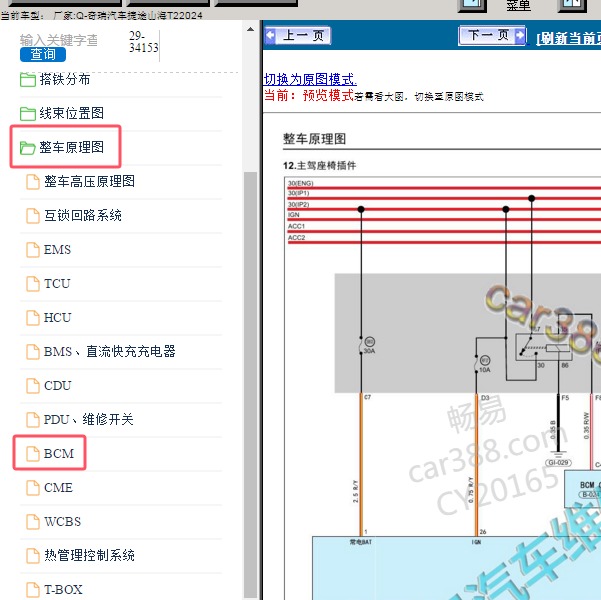Select the BCM diagram entry
Image resolution: width=601 pixels, height=600 pixels.
(x=59, y=453)
